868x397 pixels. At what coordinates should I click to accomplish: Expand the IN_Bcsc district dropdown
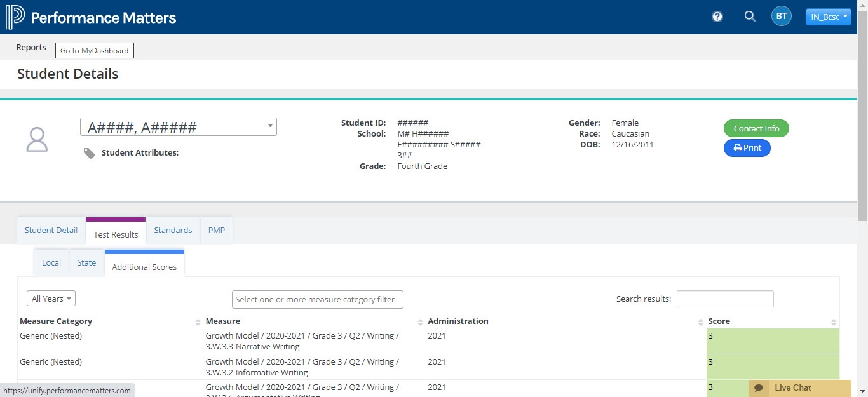point(828,17)
